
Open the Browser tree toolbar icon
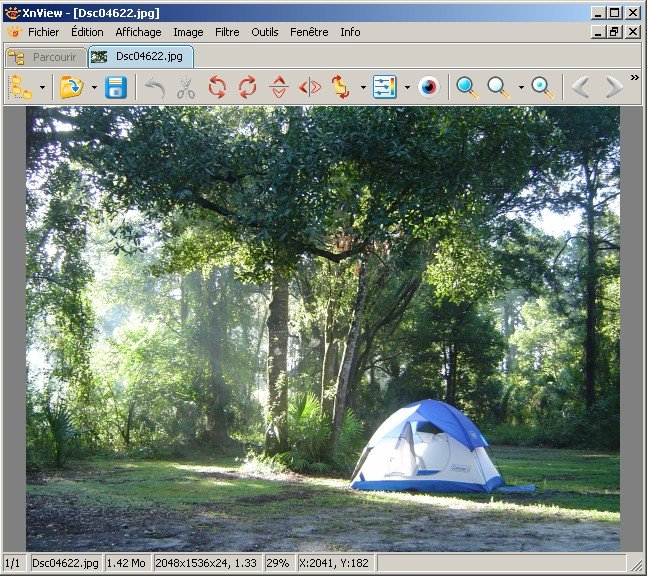tap(21, 87)
